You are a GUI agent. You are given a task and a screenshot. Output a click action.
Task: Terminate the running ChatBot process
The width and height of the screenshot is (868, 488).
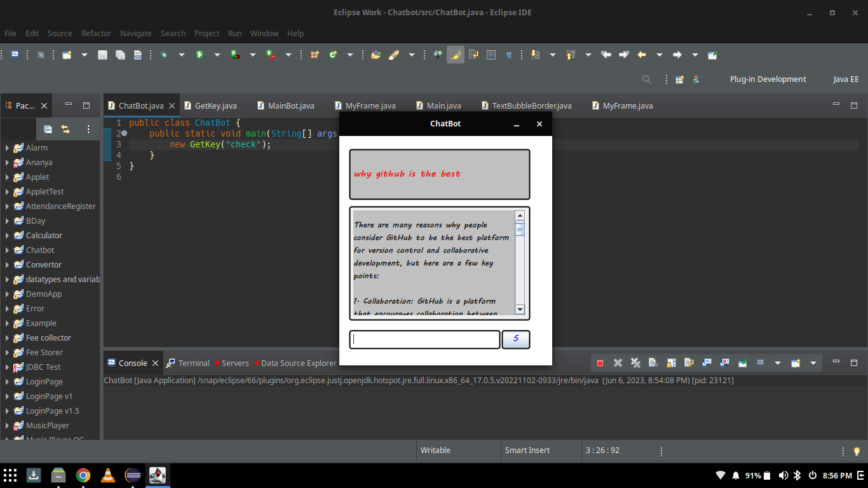click(x=599, y=362)
